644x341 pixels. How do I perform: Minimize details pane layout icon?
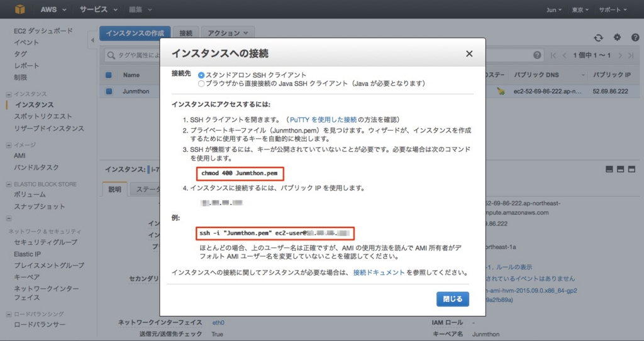pos(609,169)
